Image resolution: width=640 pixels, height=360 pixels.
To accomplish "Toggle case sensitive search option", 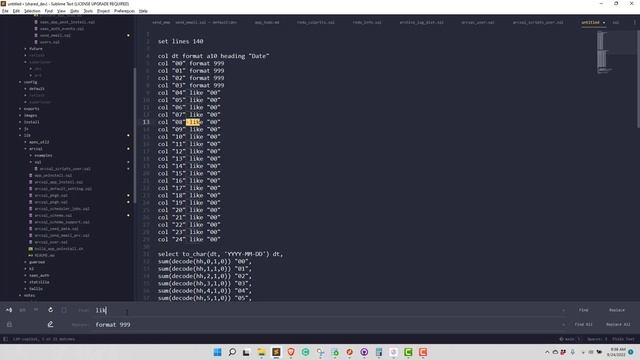I will click(22, 310).
